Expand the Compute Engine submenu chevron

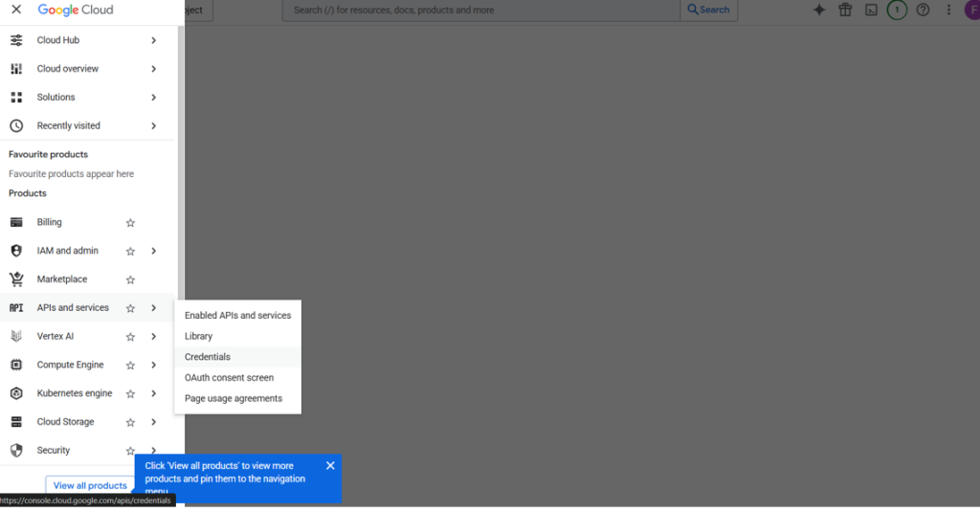(x=153, y=366)
